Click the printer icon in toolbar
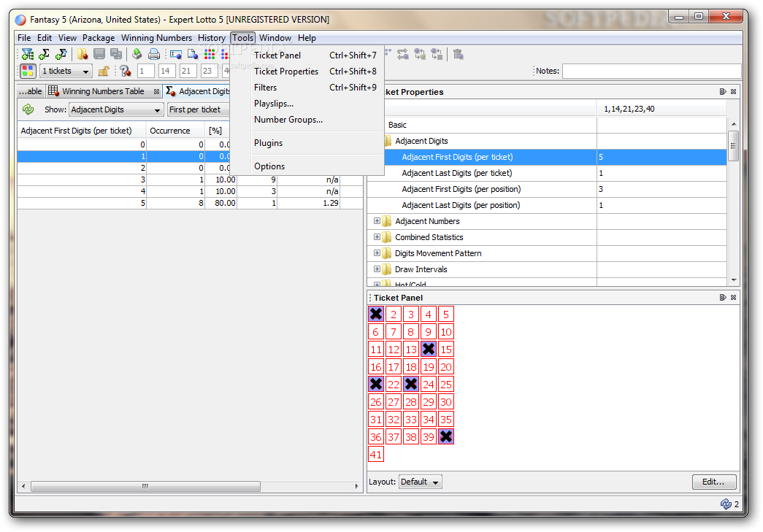This screenshot has height=532, width=763. tap(154, 55)
